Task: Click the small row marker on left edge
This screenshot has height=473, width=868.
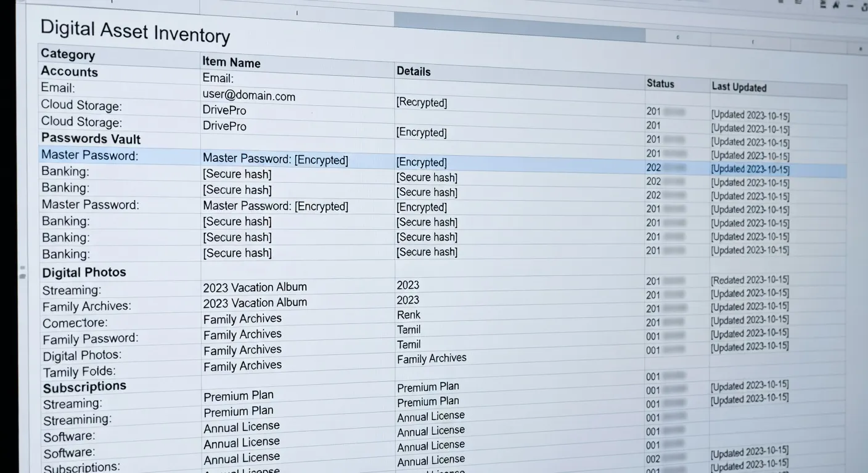Action: (22, 272)
